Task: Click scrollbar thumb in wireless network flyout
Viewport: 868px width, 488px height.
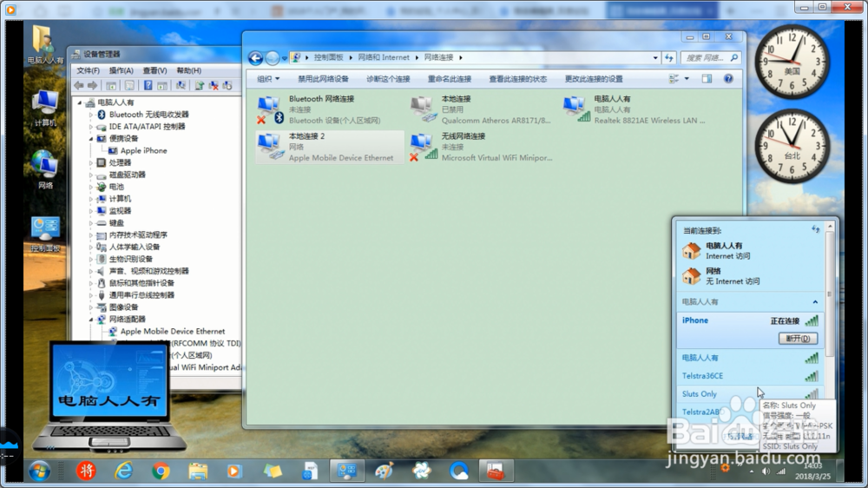Action: [x=829, y=294]
